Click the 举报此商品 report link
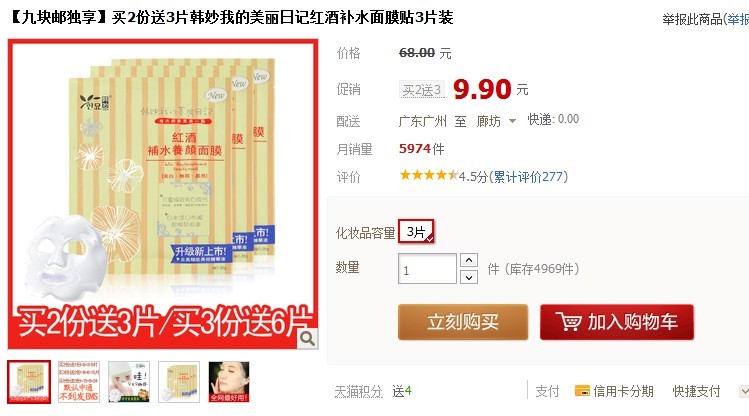The image size is (749, 416). [x=692, y=19]
